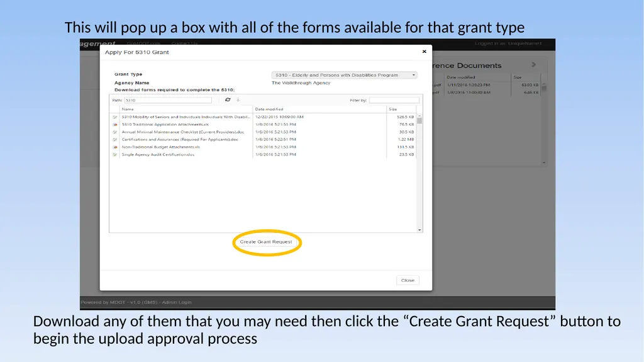This screenshot has height=362, width=644.
Task: Open the Contact Us link in top bar
Action: click(184, 43)
